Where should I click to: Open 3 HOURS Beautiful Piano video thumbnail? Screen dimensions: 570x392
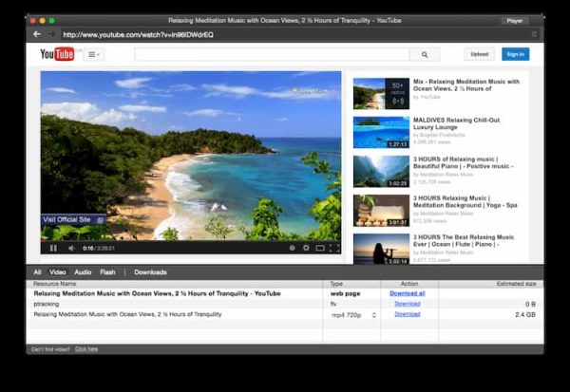[381, 171]
